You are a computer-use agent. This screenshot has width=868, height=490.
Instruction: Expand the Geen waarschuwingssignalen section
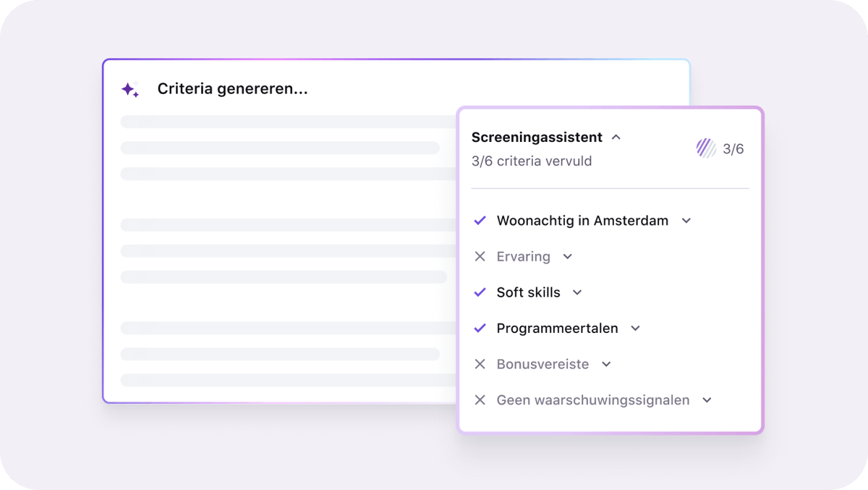(707, 400)
